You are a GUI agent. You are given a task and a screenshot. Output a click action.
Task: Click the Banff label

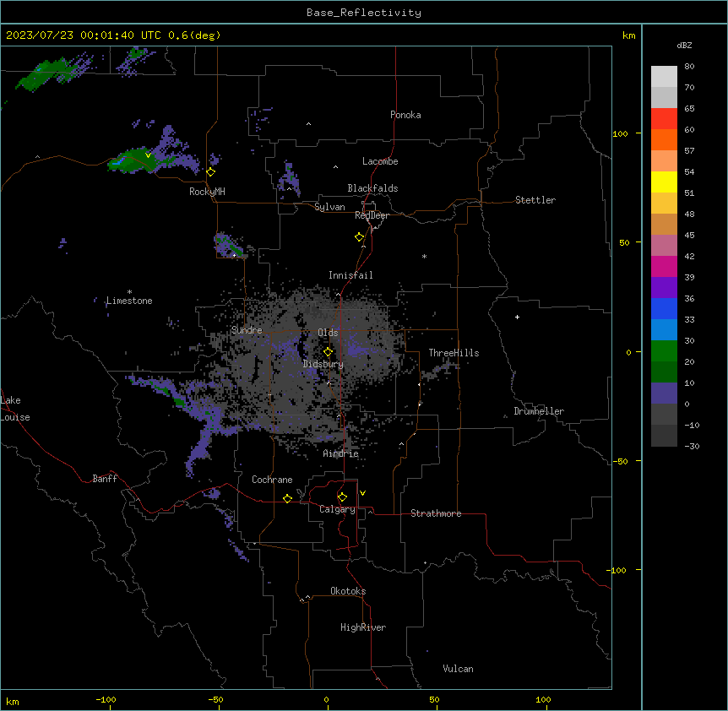click(105, 479)
